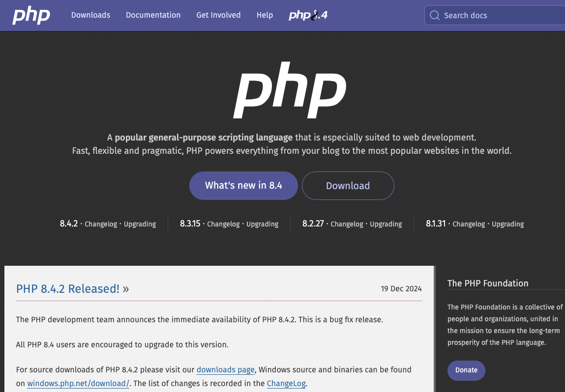Follow the downloads page link in the article
Image resolution: width=565 pixels, height=392 pixels.
226,369
